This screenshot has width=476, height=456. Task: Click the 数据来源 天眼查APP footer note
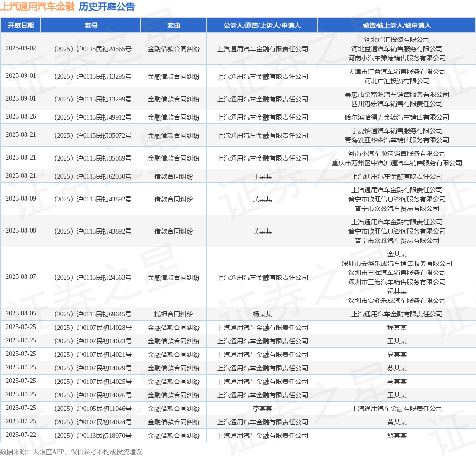click(71, 452)
